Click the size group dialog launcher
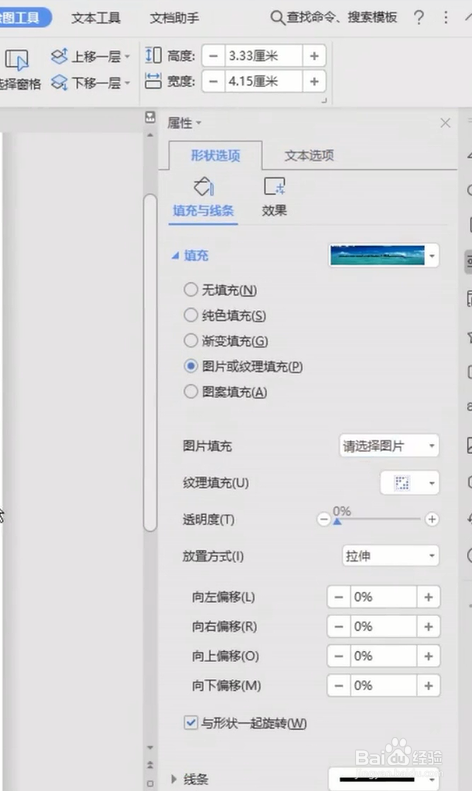 click(x=324, y=100)
